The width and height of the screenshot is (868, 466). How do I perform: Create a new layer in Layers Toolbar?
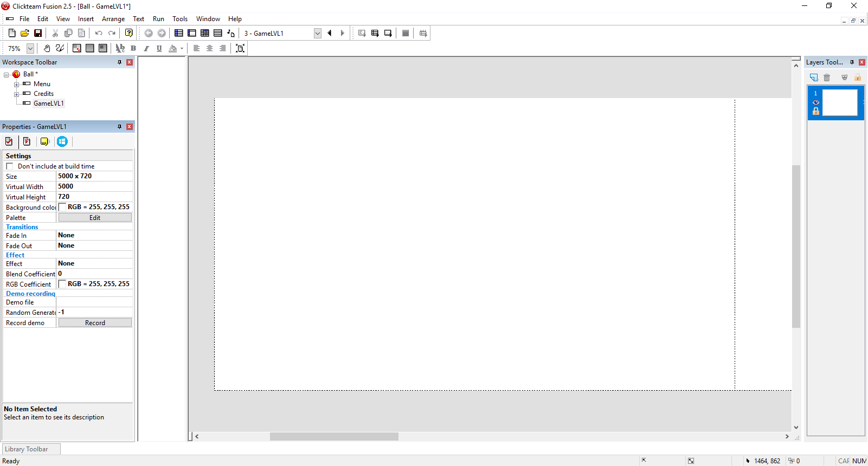[x=814, y=77]
